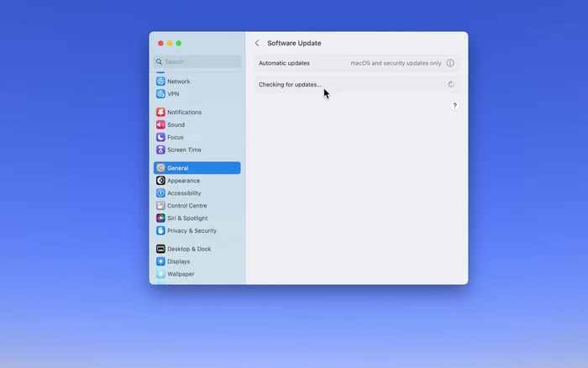Go back using the back chevron
This screenshot has width=588, height=368.
(x=257, y=44)
